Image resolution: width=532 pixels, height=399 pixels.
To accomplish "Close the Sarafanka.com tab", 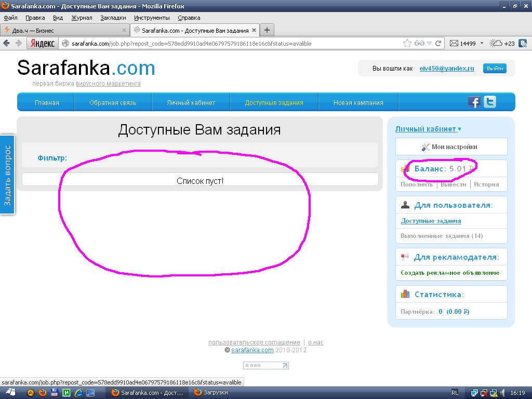I will (254, 30).
